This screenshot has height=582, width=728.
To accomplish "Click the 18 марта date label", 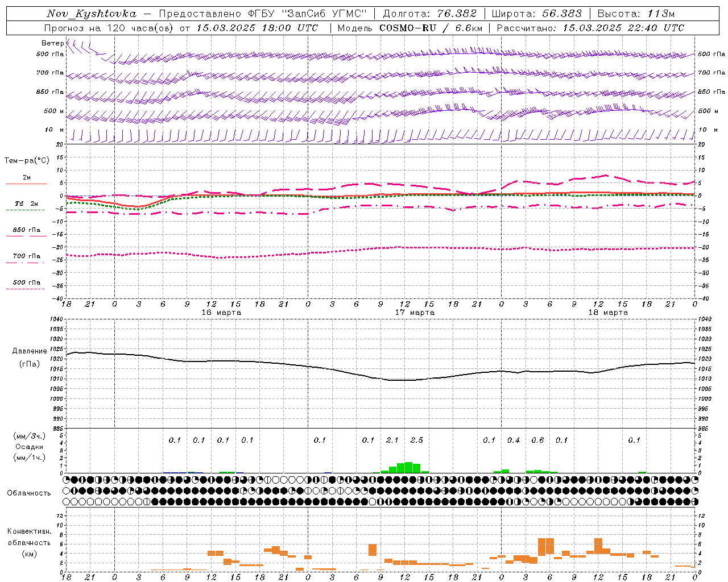I will click(x=608, y=313).
